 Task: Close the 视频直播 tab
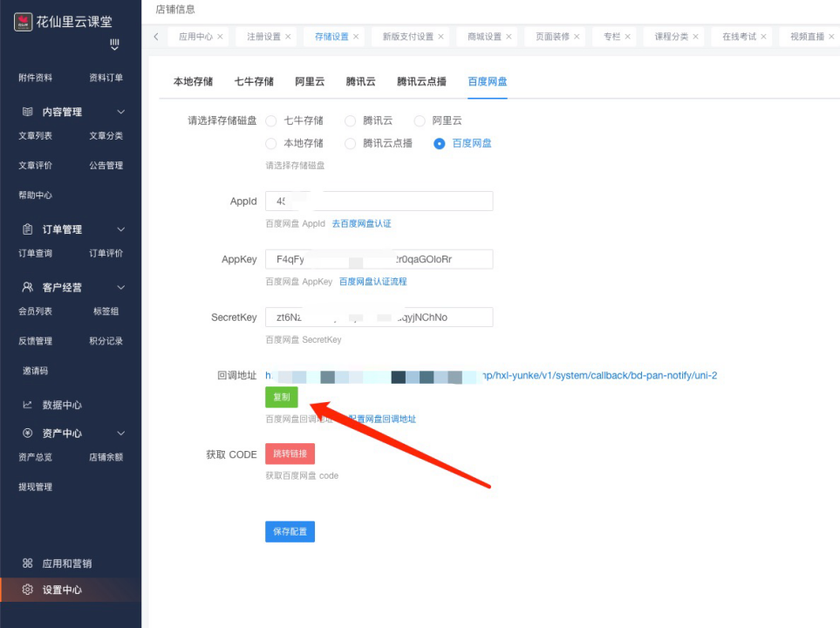(x=831, y=37)
